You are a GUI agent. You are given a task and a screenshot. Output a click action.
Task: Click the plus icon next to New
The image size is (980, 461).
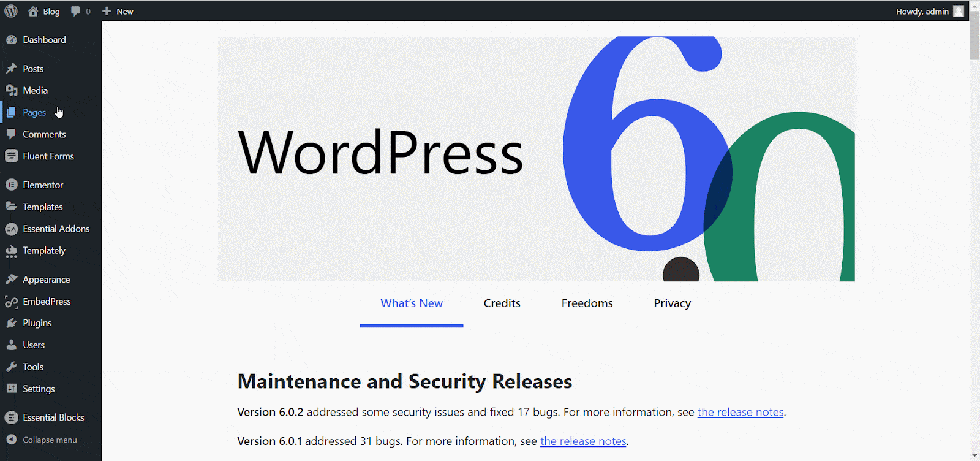pyautogui.click(x=107, y=11)
